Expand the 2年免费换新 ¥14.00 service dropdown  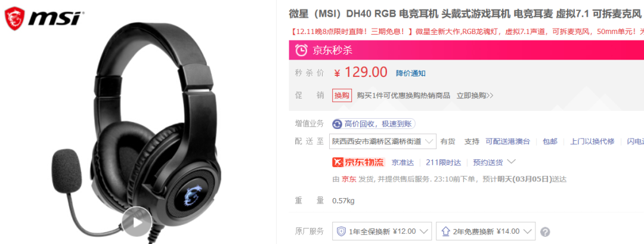click(486, 231)
